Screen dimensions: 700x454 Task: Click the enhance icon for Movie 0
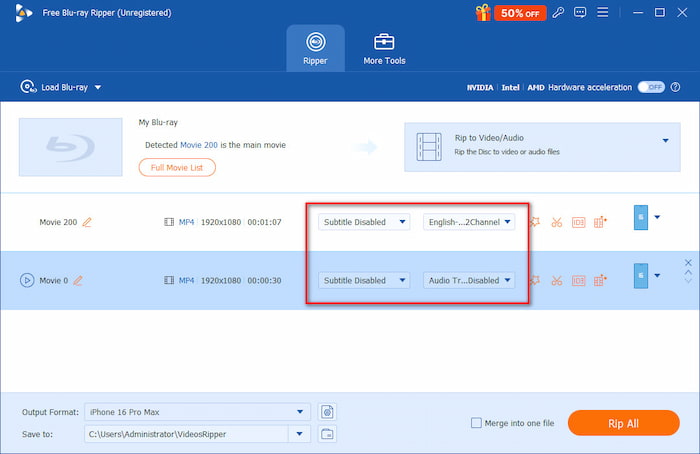(600, 280)
